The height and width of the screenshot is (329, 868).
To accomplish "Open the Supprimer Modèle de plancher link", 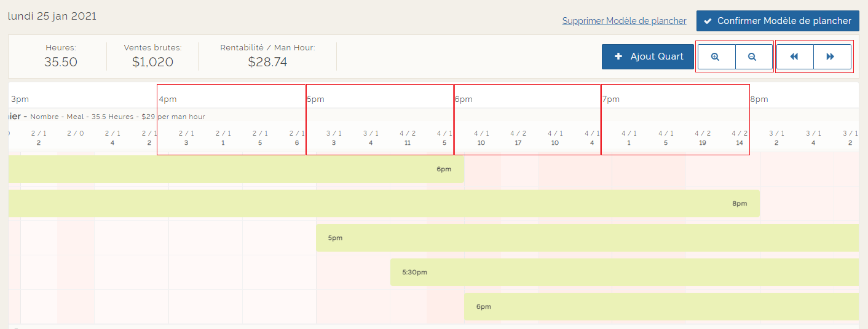I will pos(624,21).
